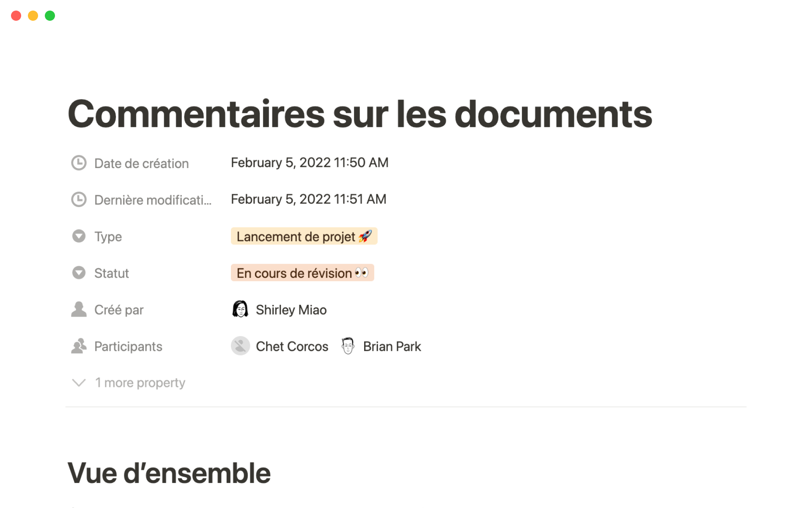Expand the 1 more property chevron
The width and height of the screenshot is (812, 508).
[79, 383]
